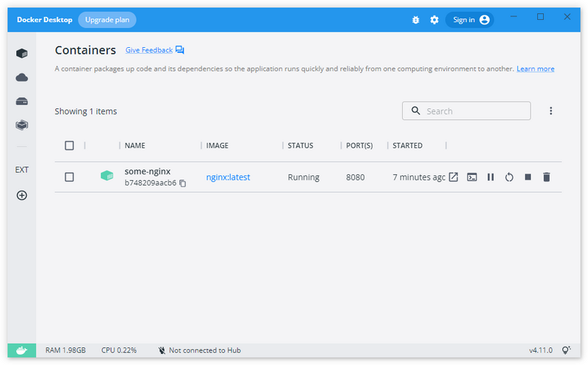Click port 8080 in the row
This screenshot has width=588, height=365.
coord(355,177)
